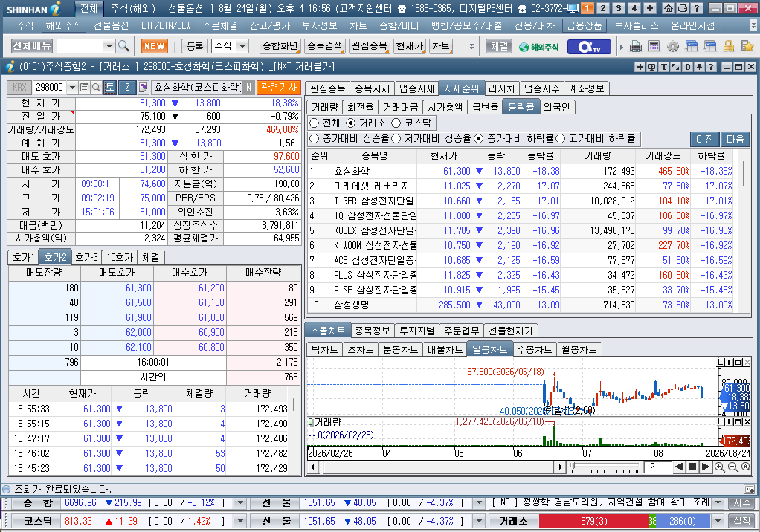
Task: Select 종가대비 하락률 radio option
Action: [479, 139]
